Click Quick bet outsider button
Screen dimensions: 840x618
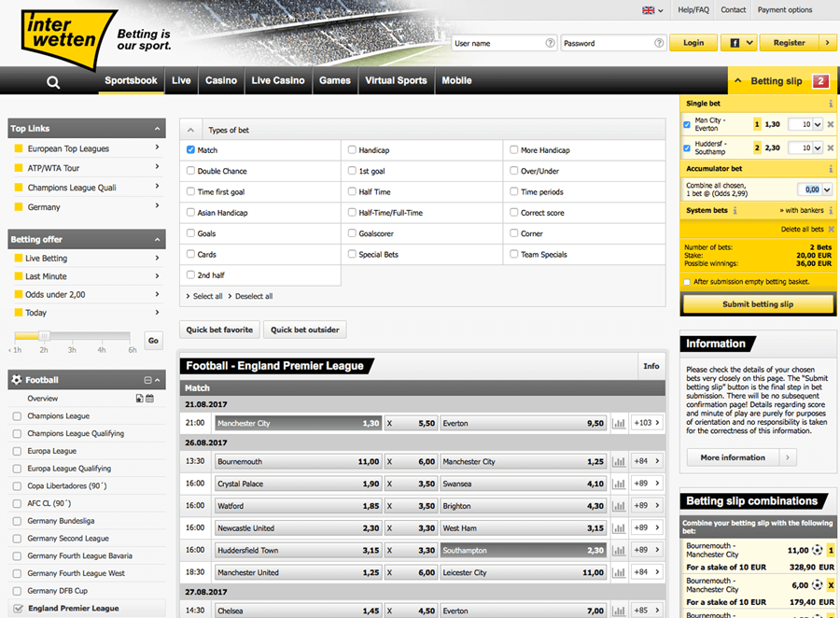(305, 330)
